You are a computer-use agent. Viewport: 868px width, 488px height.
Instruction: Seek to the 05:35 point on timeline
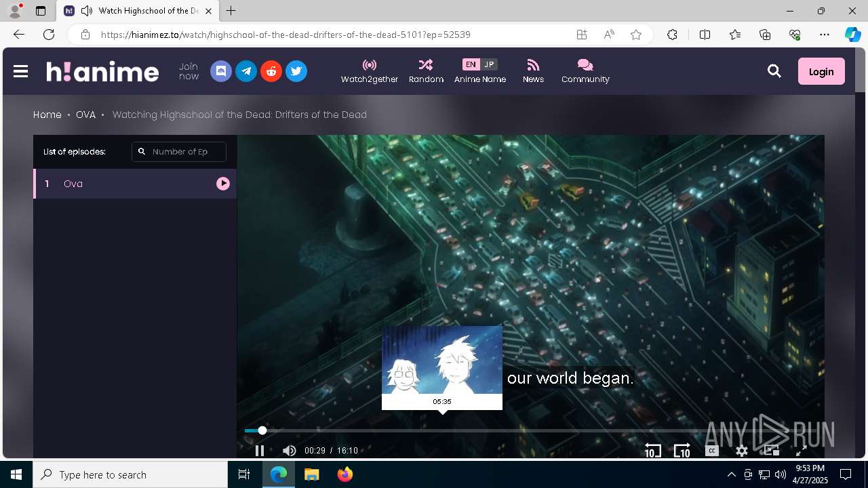tap(442, 430)
